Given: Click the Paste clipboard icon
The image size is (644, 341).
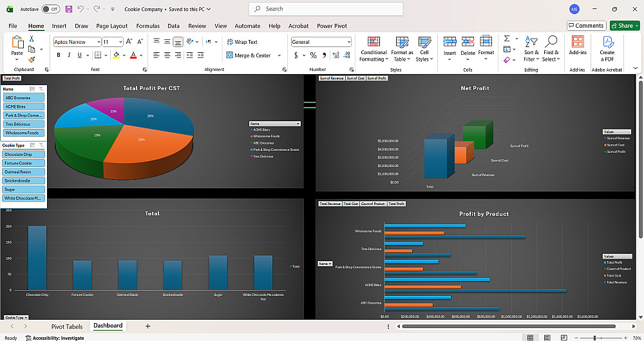Looking at the screenshot, I should 17,42.
